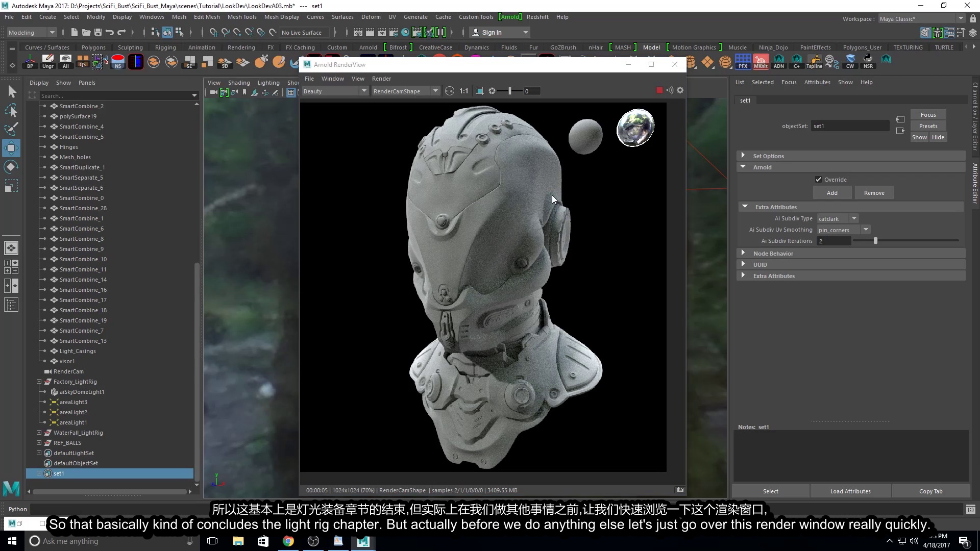The height and width of the screenshot is (551, 980).
Task: Open RenderView settings gear icon
Action: (680, 90)
